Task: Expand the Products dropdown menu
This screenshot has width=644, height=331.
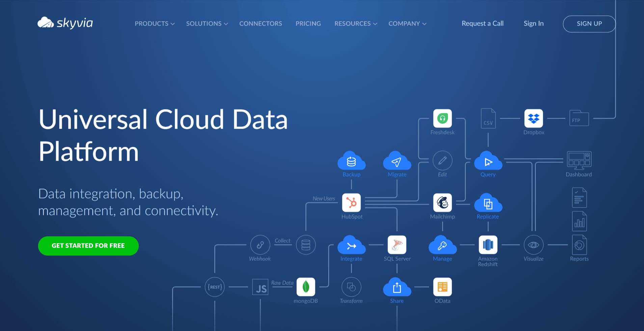Action: 155,24
